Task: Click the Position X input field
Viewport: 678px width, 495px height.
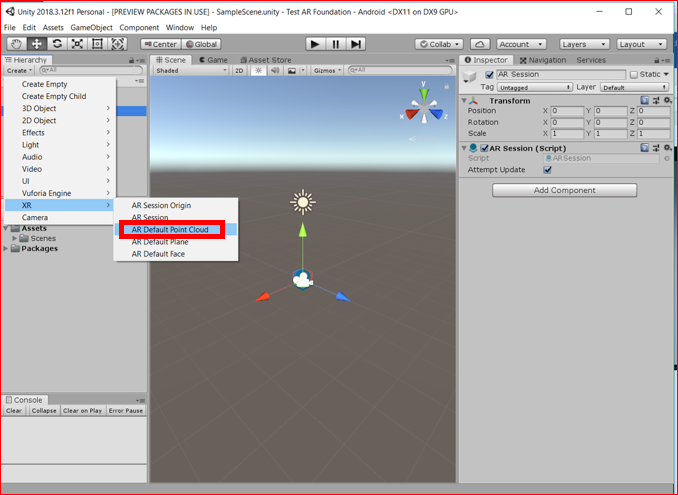Action: [x=567, y=111]
